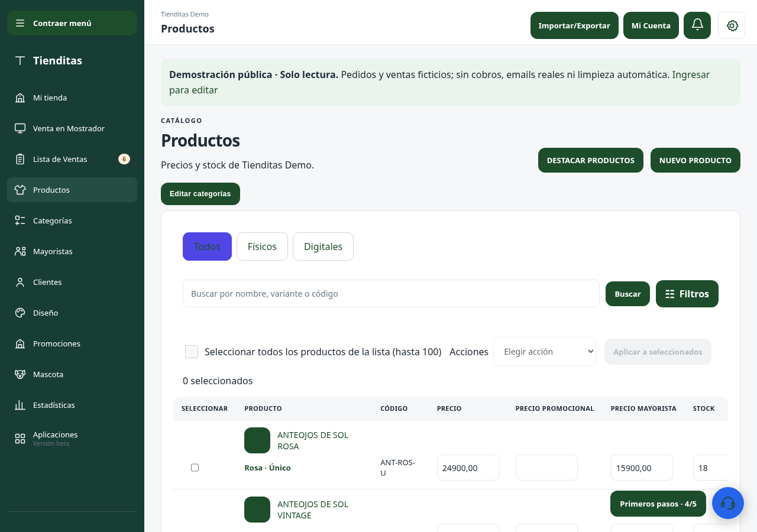The height and width of the screenshot is (532, 757).
Task: Click the Anteojos de Sol Vintage thumbnail
Action: coord(257,510)
